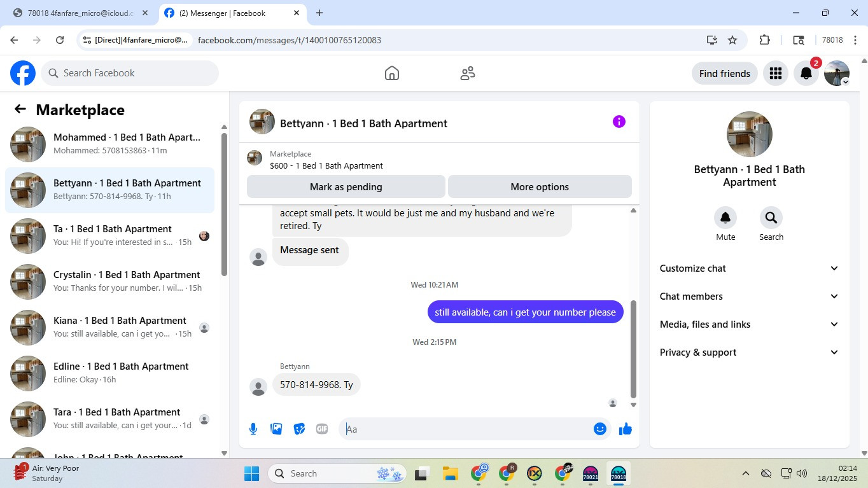868x488 pixels.
Task: Open conversation information purple icon
Action: (x=619, y=122)
